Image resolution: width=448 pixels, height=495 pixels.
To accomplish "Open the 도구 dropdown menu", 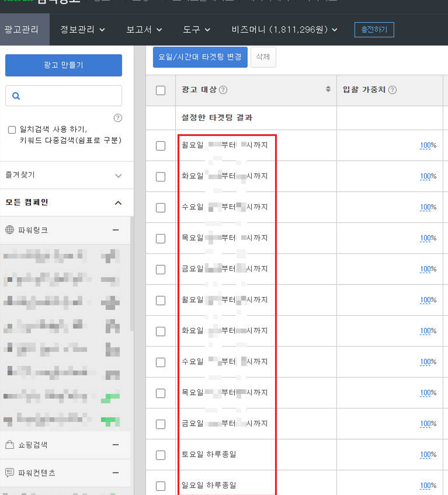I will point(196,30).
